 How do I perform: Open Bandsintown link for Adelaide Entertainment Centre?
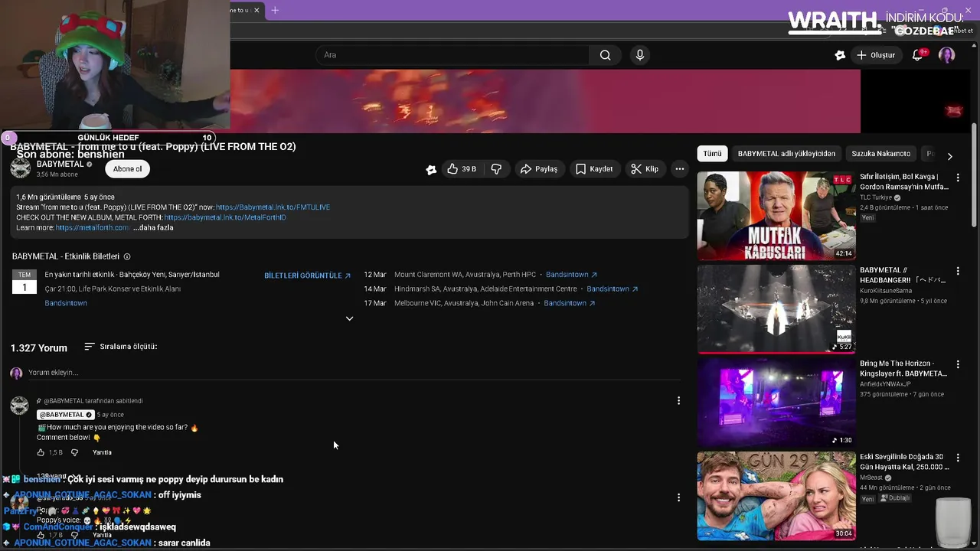pos(612,289)
